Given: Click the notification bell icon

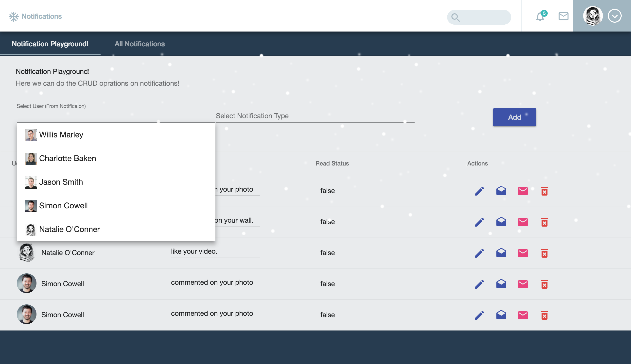Looking at the screenshot, I should pos(541,17).
